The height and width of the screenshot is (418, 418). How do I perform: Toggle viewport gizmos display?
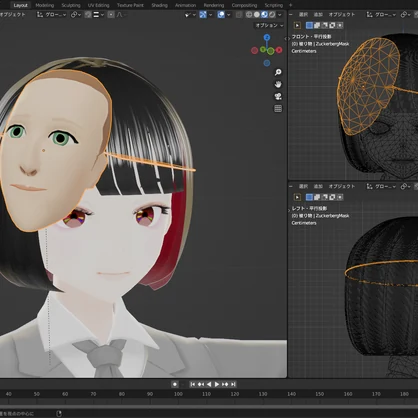203,15
